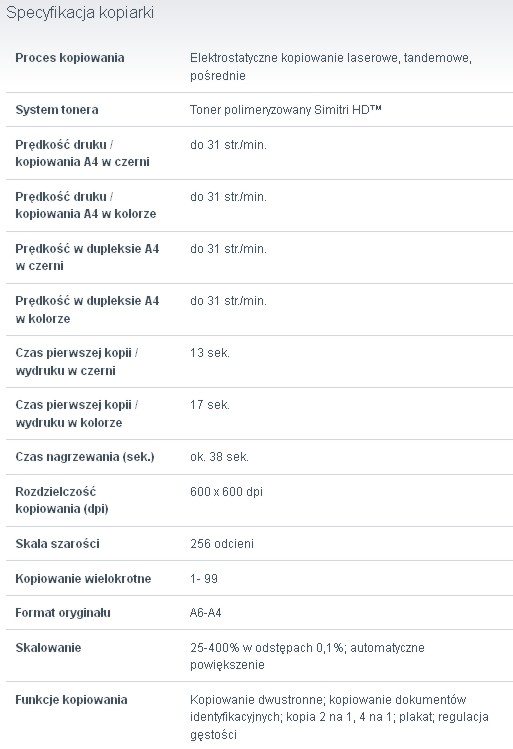Click Elektrostatyczne kopiowanie laserowe description text
Screen dimensions: 513x749
[x=331, y=67]
